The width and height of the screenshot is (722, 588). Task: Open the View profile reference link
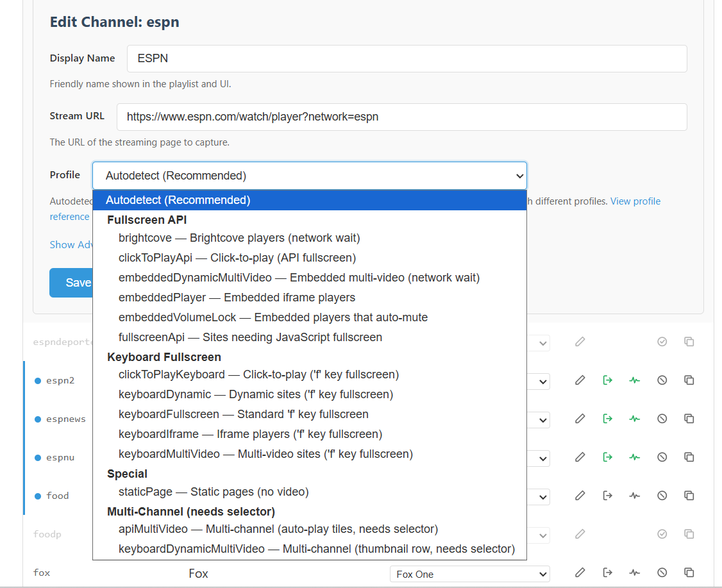point(635,201)
